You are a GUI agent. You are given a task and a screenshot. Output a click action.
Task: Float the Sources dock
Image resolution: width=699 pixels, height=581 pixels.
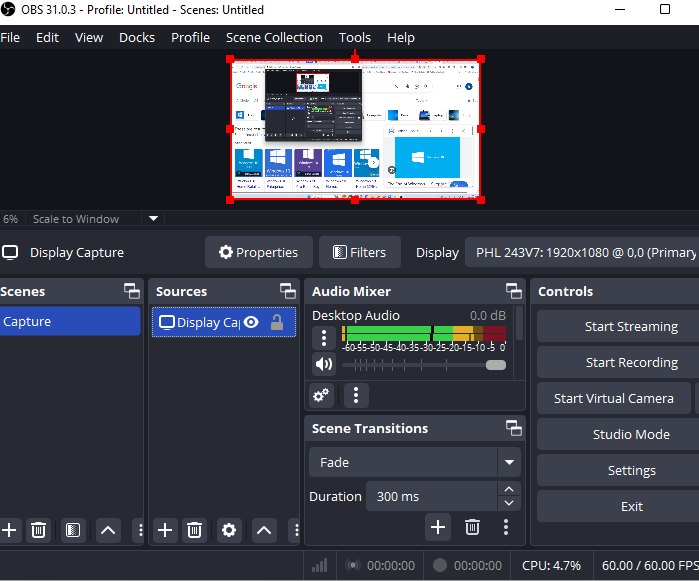pos(288,291)
